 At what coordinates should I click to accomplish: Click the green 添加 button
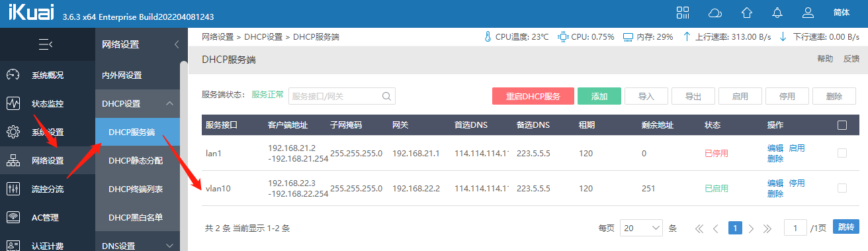pos(599,96)
